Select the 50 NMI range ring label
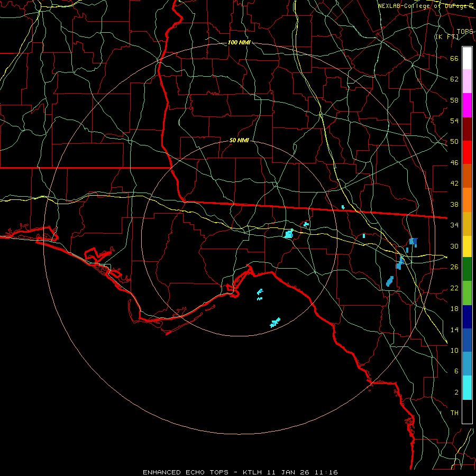Screen dimensions: 476x476 pos(239,140)
